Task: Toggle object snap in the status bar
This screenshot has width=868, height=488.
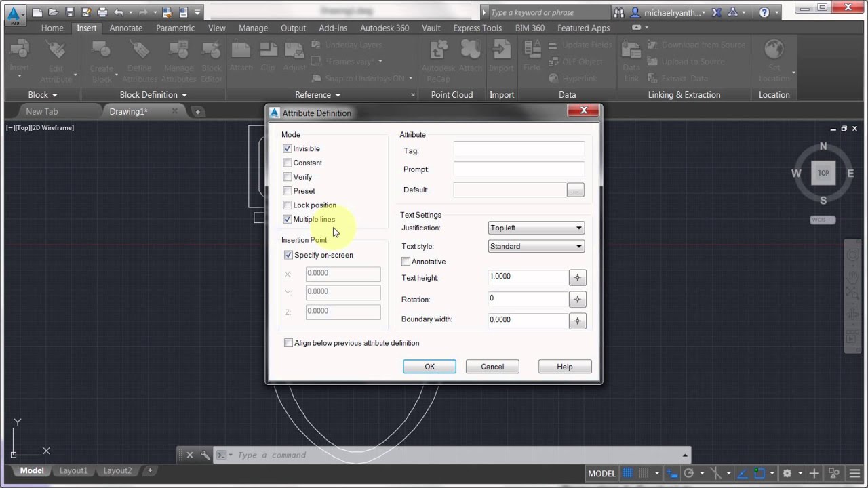Action: tap(759, 473)
